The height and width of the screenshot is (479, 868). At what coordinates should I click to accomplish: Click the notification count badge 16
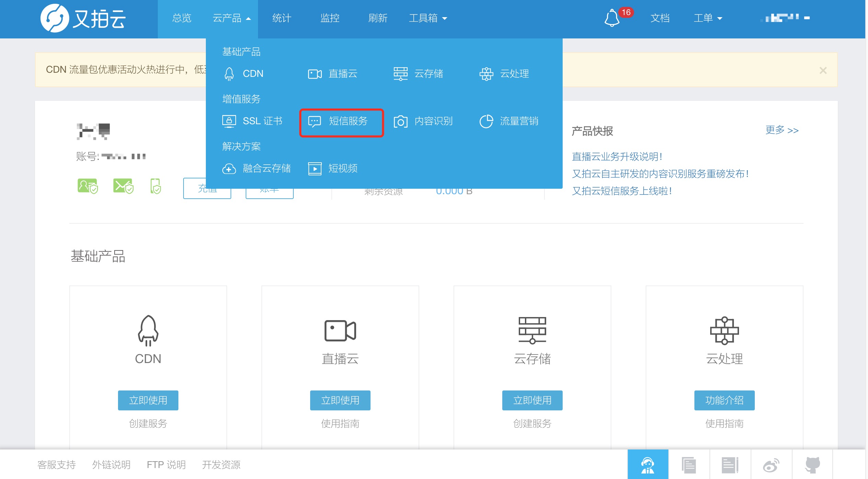pos(626,12)
